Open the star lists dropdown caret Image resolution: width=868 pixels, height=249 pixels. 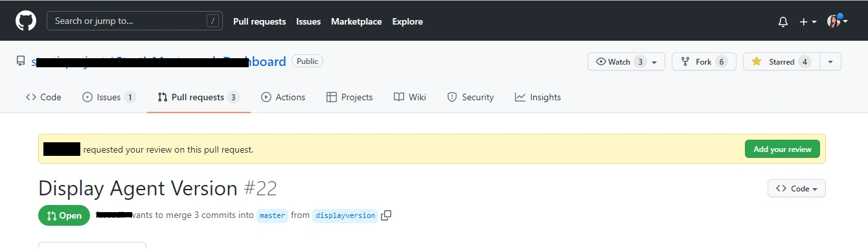tap(830, 61)
